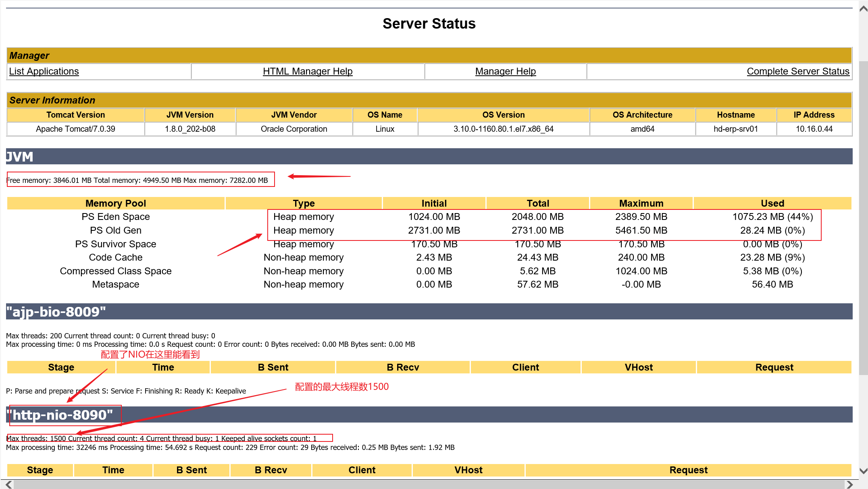Screen dimensions: 868x489
Task: Click the Metaspace row label
Action: click(116, 284)
